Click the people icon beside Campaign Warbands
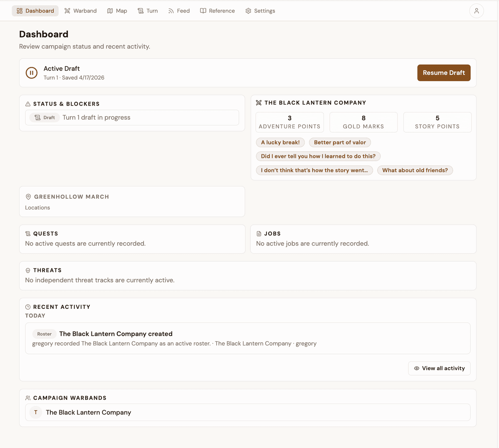Screen dimensions: 499x448 coord(28,398)
